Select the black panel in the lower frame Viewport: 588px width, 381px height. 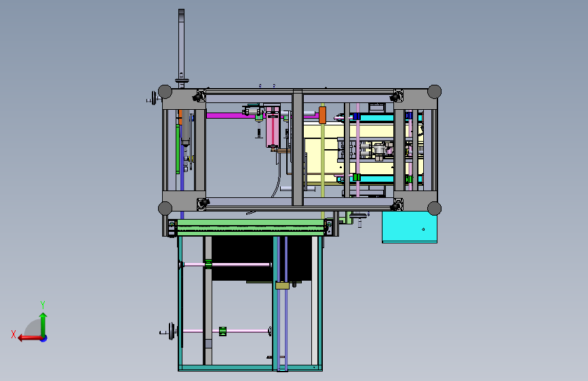pyautogui.click(x=261, y=258)
